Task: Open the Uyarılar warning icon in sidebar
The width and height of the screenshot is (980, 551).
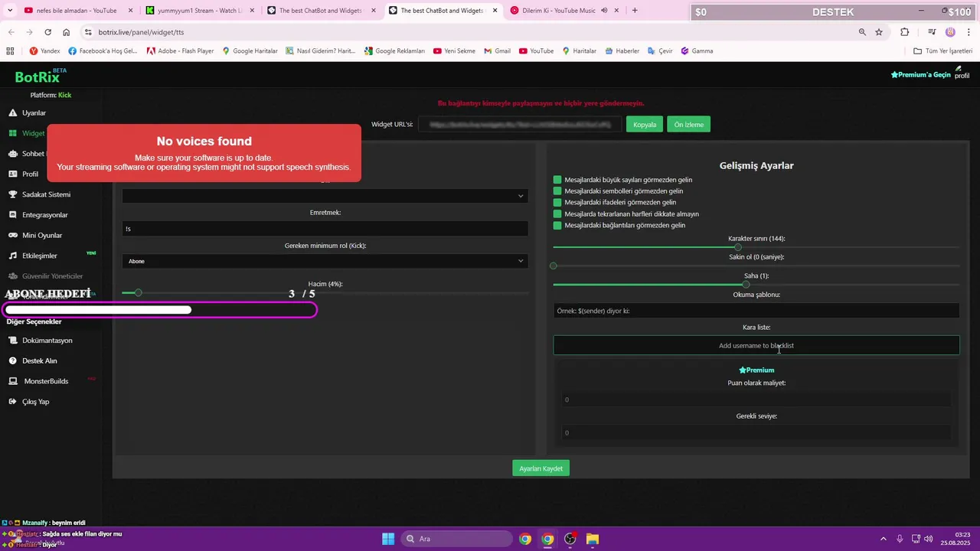Action: coord(12,113)
